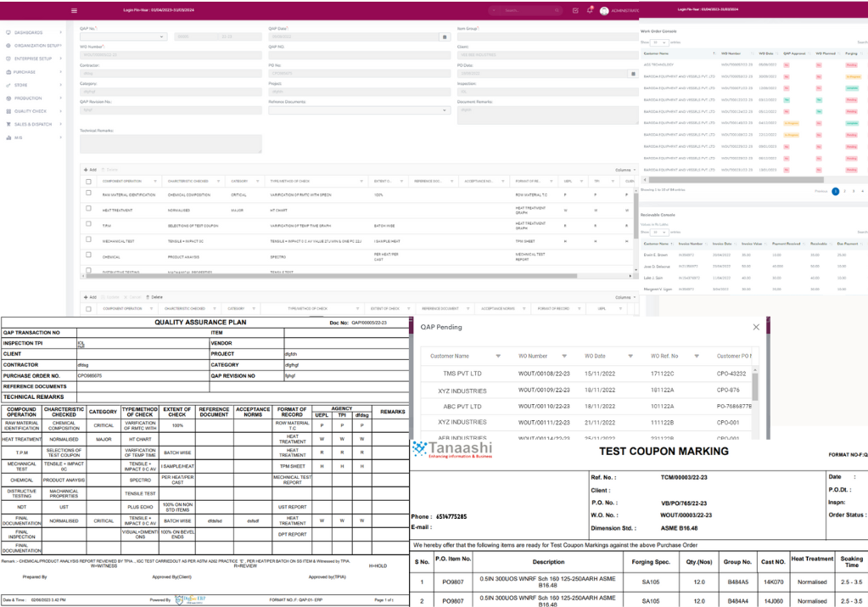Image resolution: width=868 pixels, height=607 pixels.
Task: Open the Columns chooser above the grid
Action: click(624, 170)
